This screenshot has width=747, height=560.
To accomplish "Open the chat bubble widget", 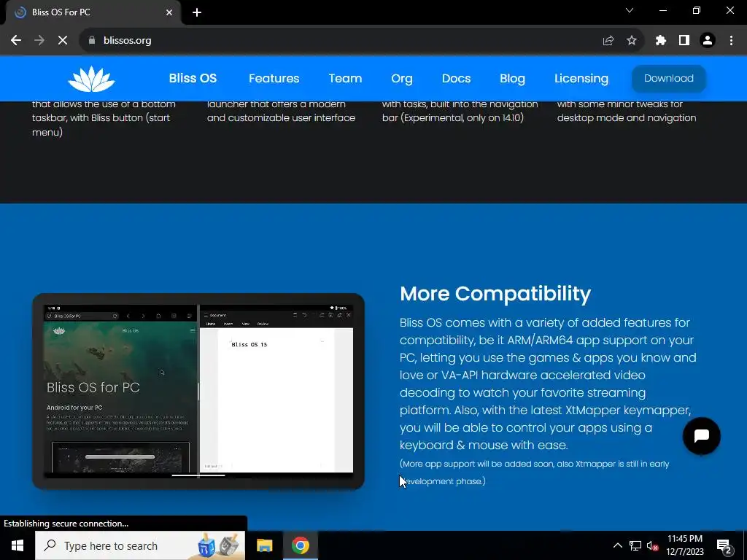I will pyautogui.click(x=701, y=436).
